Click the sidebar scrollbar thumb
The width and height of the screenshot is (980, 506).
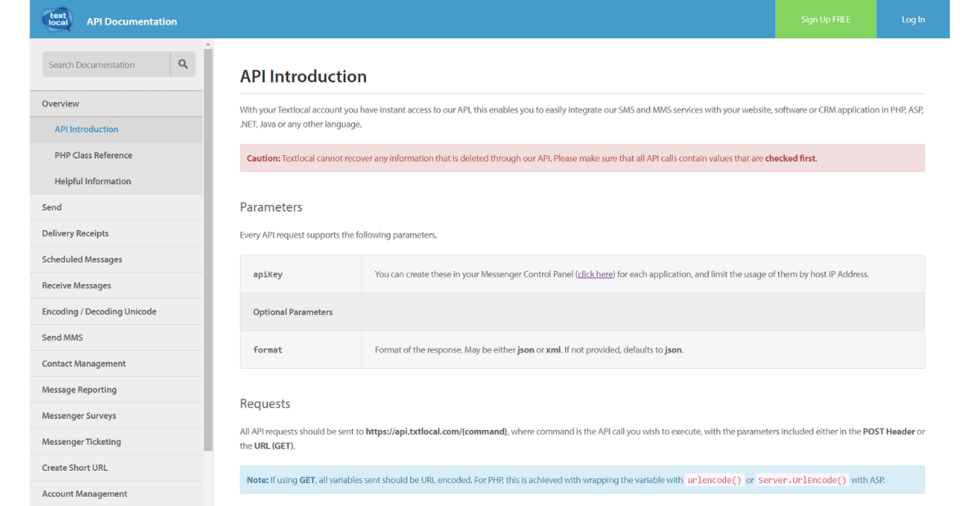point(208,249)
